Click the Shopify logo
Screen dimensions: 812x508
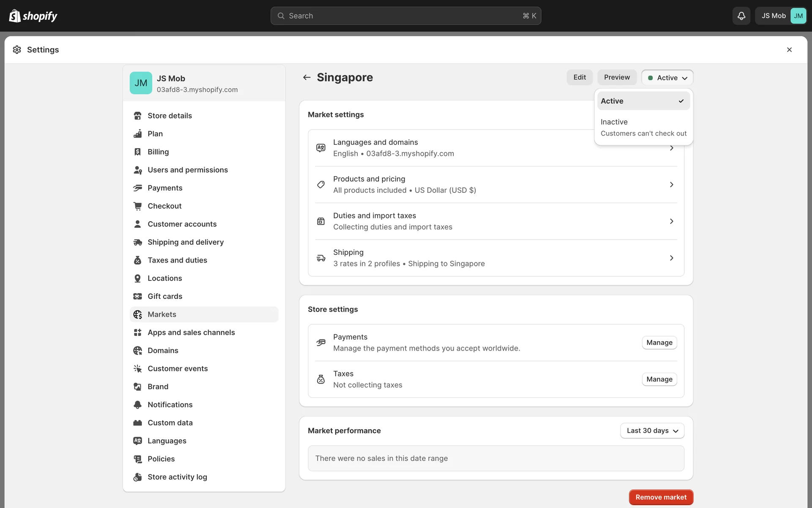[33, 16]
